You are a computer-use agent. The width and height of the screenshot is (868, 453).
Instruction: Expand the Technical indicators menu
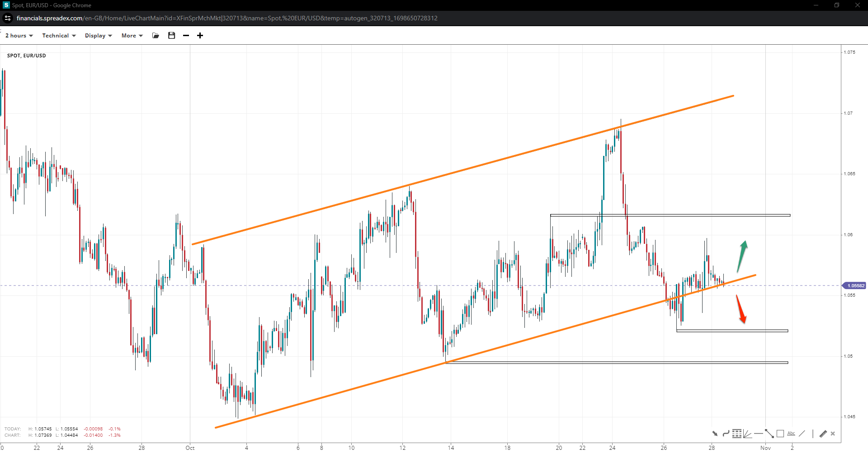point(59,36)
